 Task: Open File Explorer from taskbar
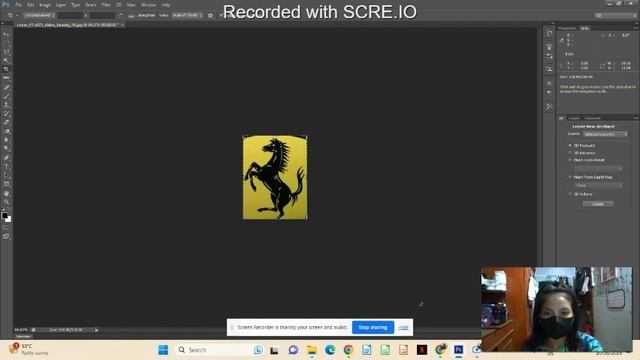tap(312, 350)
